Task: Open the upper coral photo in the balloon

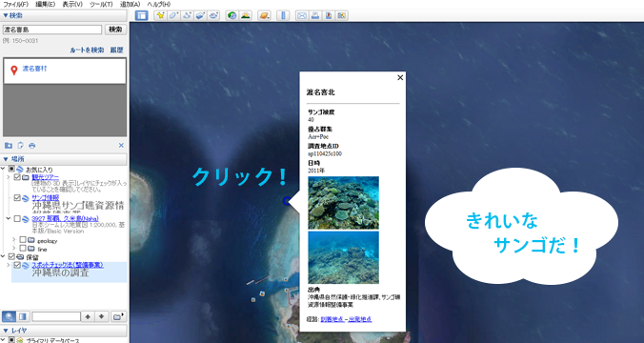Action: 343,203
